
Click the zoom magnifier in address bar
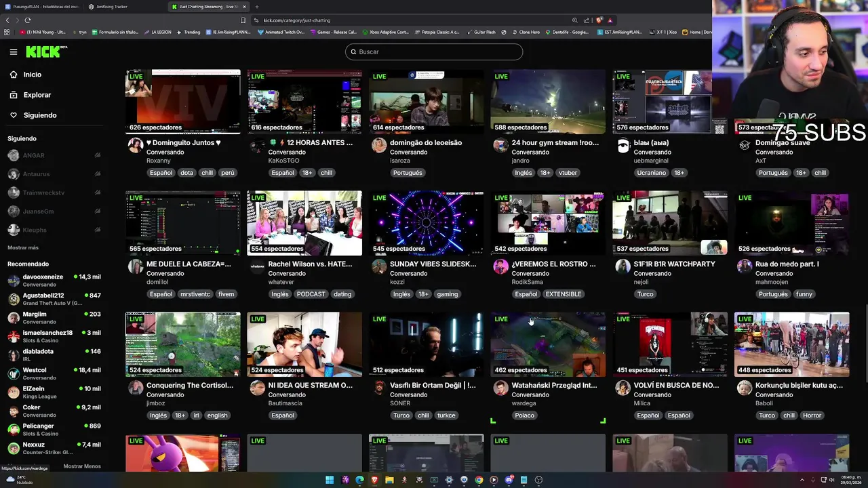575,20
